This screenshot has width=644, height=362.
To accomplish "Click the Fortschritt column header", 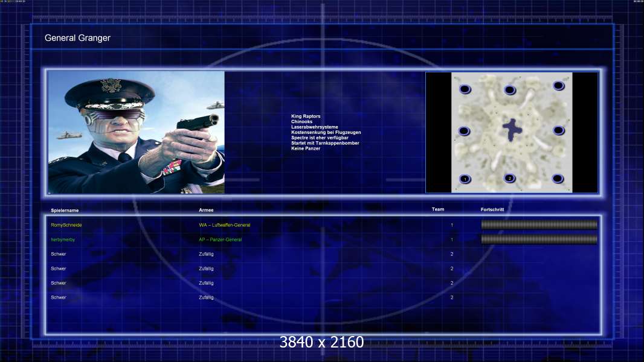I will click(x=492, y=209).
